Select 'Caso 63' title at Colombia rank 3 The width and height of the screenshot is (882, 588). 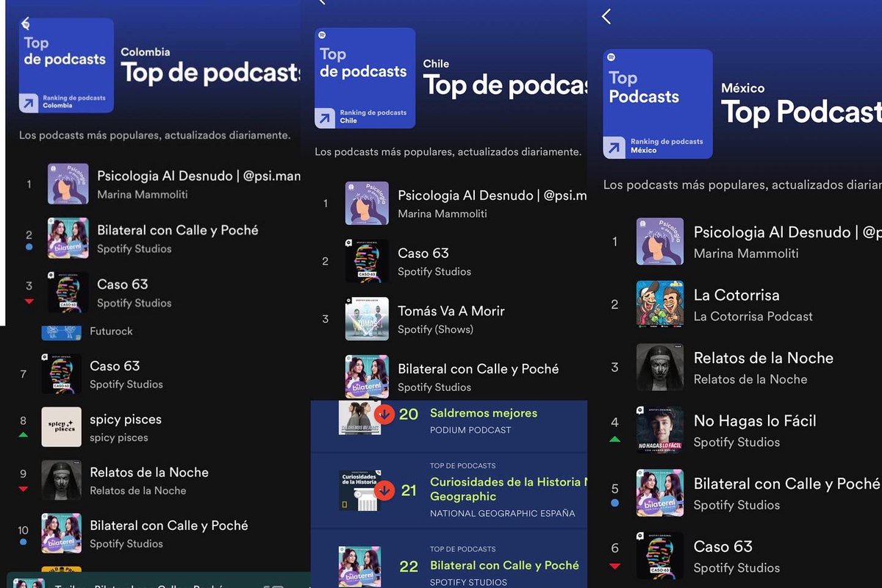pyautogui.click(x=123, y=284)
